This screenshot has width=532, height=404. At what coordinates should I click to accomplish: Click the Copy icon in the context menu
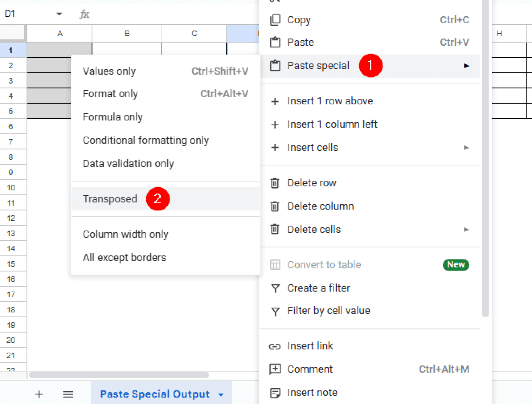coord(275,19)
